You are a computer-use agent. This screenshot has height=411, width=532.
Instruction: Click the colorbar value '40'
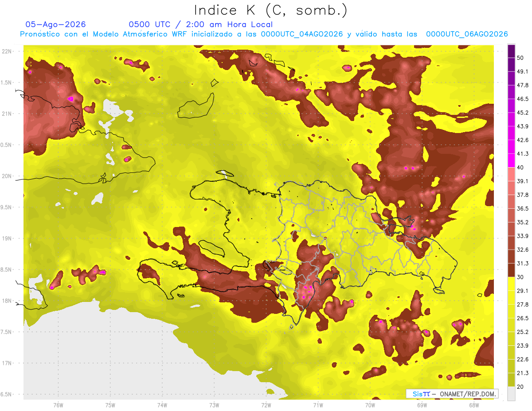(x=521, y=168)
